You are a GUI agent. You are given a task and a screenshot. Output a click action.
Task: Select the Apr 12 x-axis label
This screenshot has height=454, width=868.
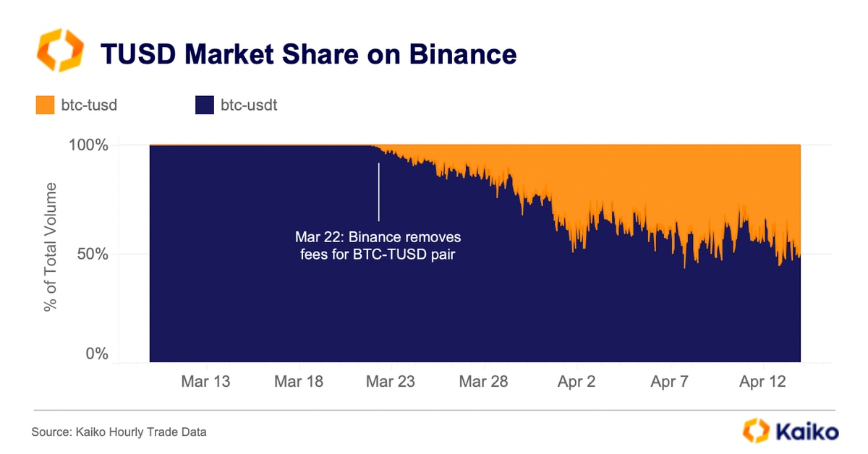762,382
